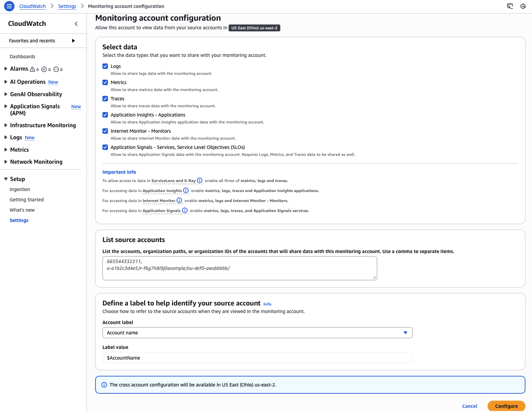
Task: Click the hexagon icon in the top right
Action: click(x=523, y=6)
